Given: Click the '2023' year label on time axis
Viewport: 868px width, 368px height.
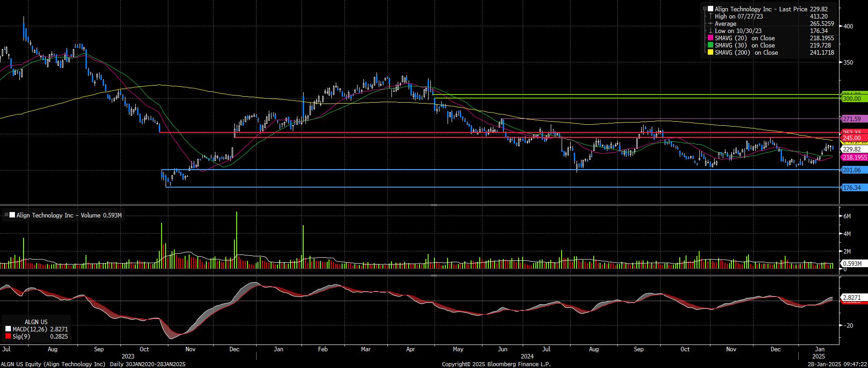Looking at the screenshot, I should pyautogui.click(x=128, y=356).
